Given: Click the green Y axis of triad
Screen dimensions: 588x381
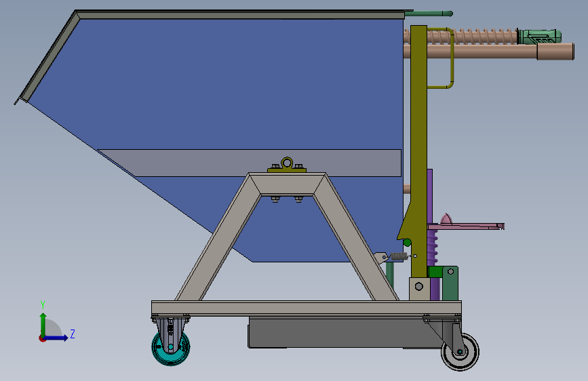Looking at the screenshot, I should tap(43, 325).
